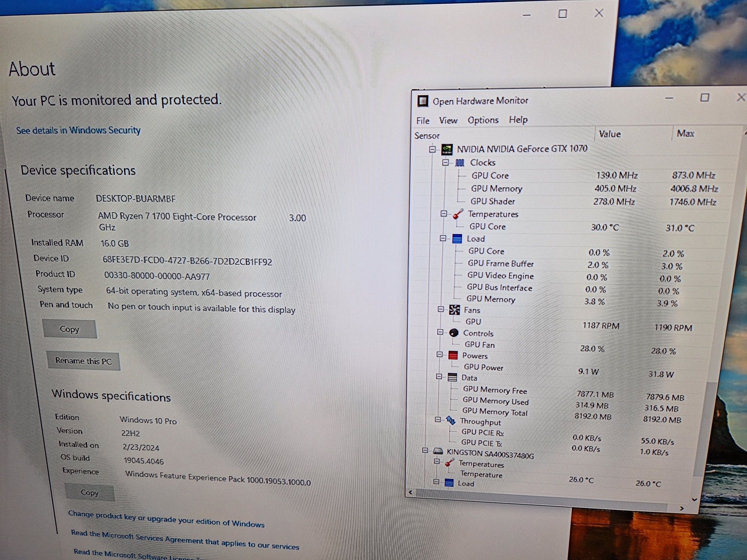This screenshot has width=747, height=560.
Task: Click the vertical scrollbar down arrow
Action: point(694,499)
